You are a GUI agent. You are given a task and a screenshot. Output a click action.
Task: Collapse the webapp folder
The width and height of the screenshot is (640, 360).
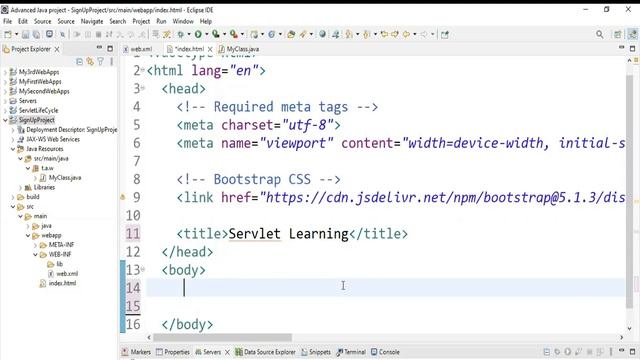28,236
